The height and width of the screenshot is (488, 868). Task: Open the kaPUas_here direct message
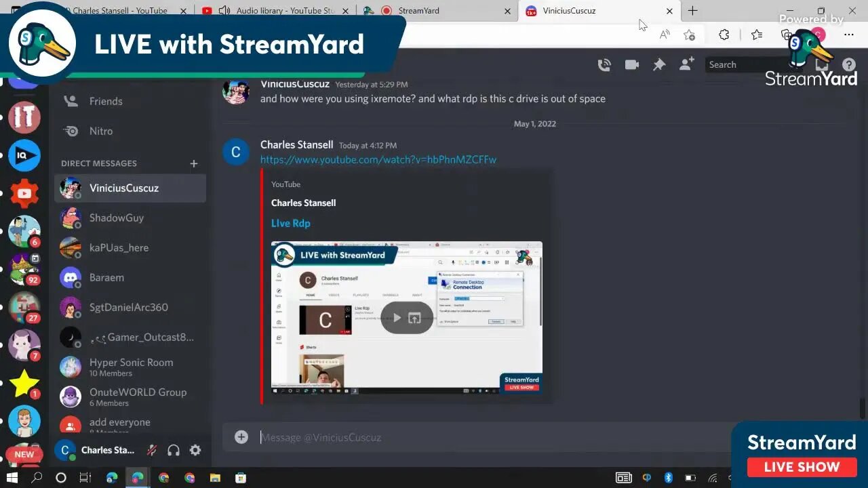[130, 247]
